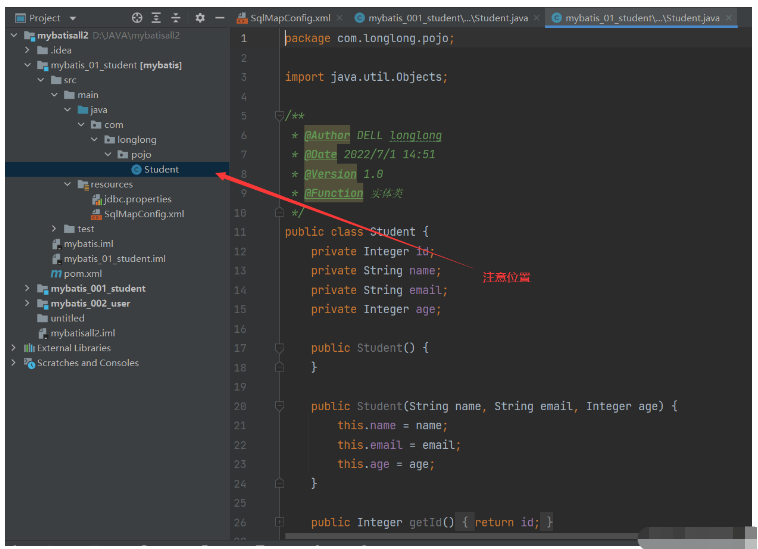Viewport: 758px width, 549px height.
Task: Select the Student class in project tree
Action: (160, 169)
